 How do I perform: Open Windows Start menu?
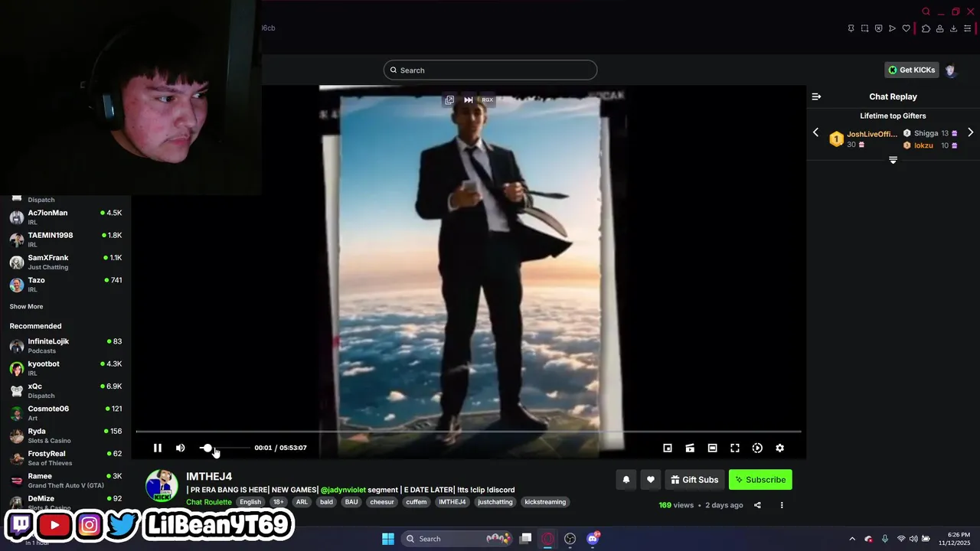(x=388, y=539)
